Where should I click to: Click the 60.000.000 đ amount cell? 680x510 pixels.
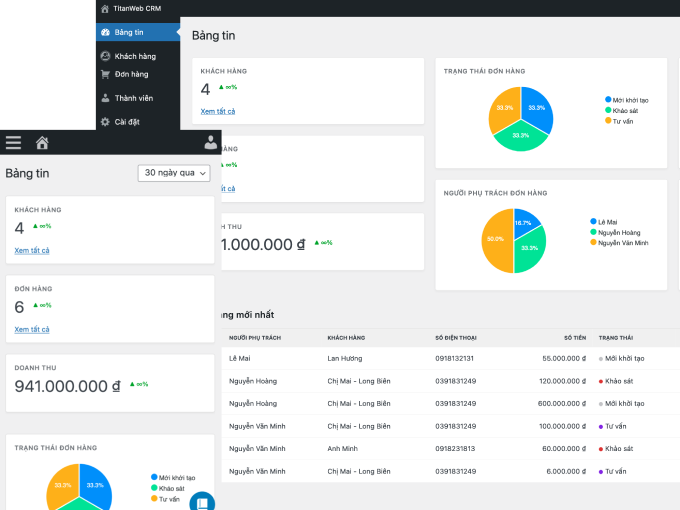[564, 449]
